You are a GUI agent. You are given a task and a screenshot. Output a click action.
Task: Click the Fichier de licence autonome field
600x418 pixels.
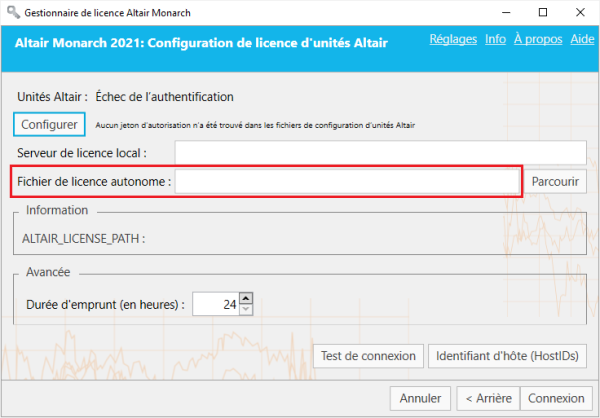pyautogui.click(x=347, y=182)
